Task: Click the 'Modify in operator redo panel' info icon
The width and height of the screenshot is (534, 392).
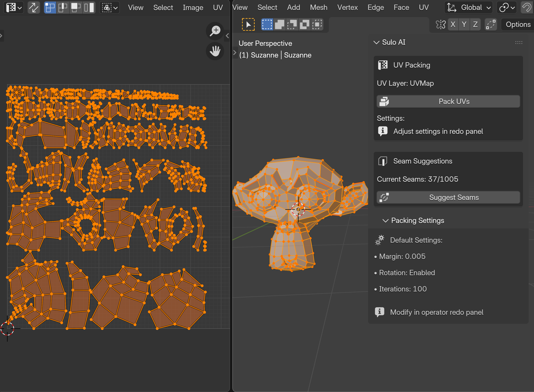Action: 380,312
